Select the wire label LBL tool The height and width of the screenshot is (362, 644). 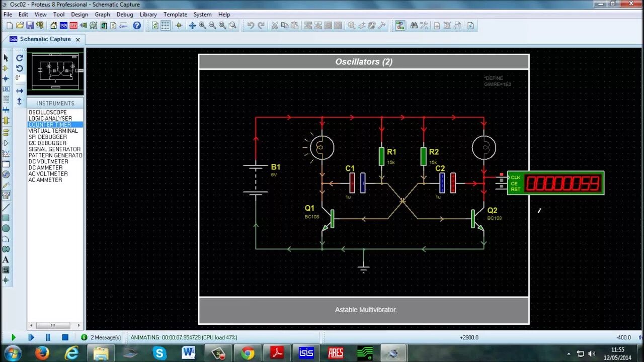click(x=6, y=89)
